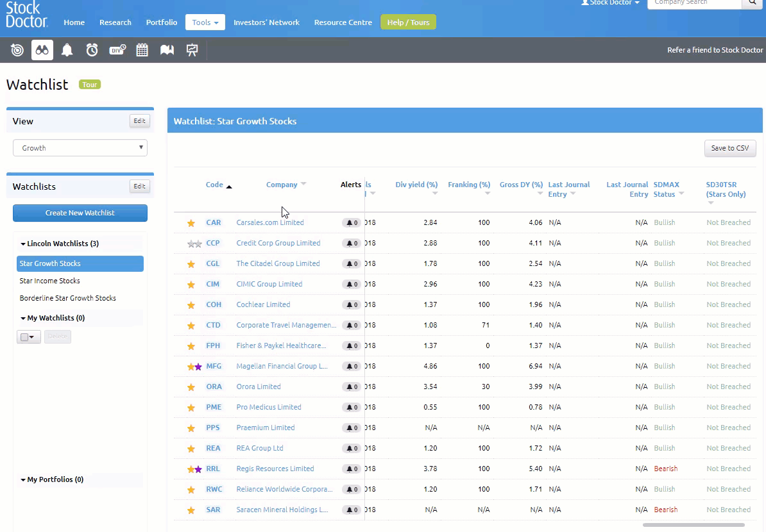Click the Edit button in View panel

click(x=140, y=121)
